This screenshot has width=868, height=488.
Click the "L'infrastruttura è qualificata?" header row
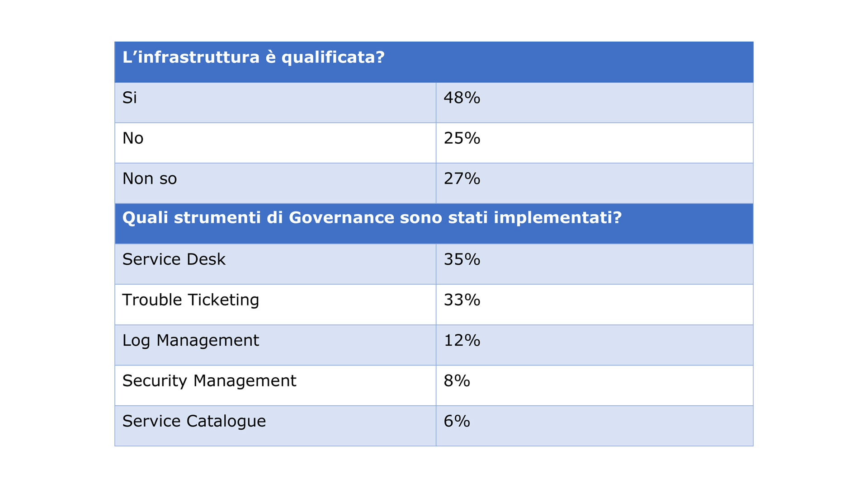[434, 62]
